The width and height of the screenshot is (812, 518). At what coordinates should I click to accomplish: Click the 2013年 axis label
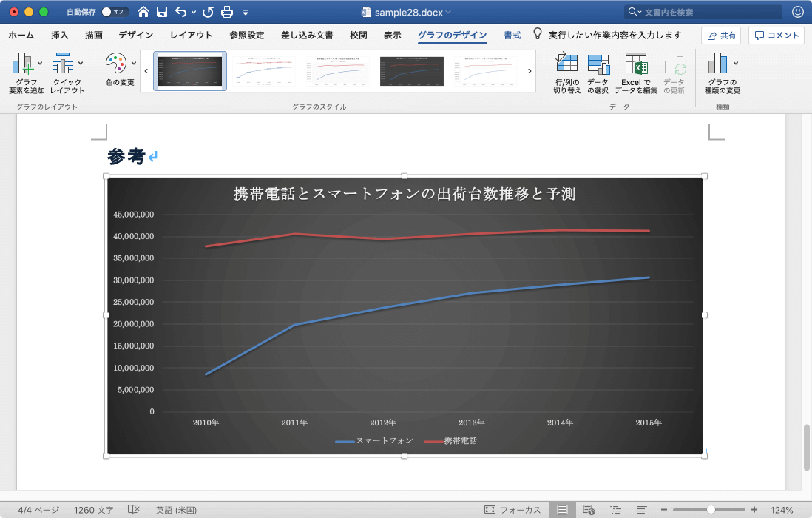[472, 423]
